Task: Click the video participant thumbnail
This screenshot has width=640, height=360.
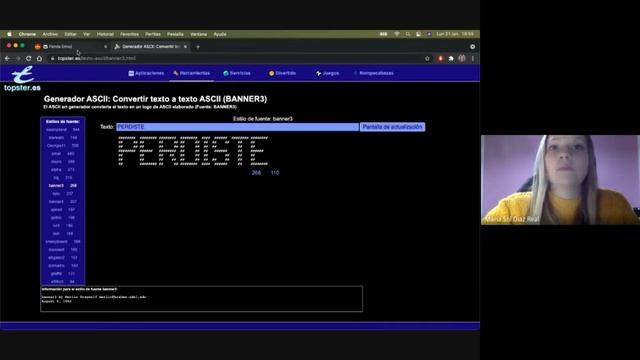Action: [x=560, y=180]
